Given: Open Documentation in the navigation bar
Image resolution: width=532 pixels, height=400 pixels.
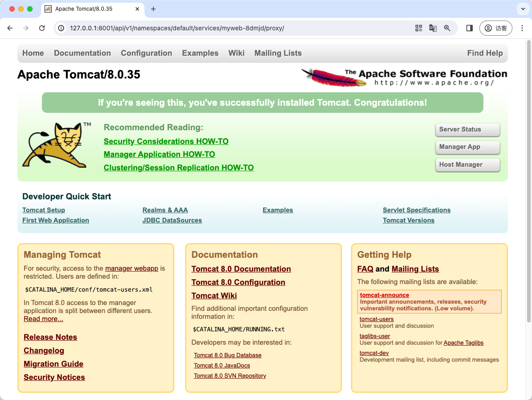Looking at the screenshot, I should (82, 53).
